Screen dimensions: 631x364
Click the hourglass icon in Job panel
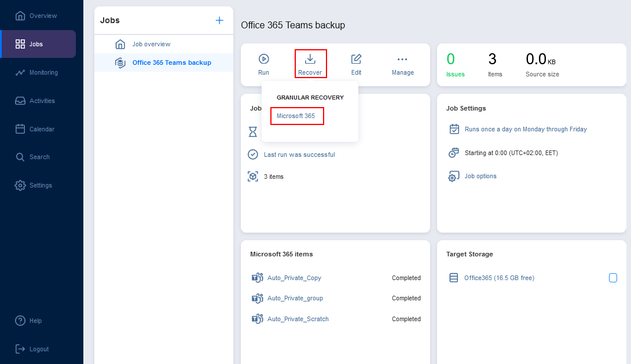tap(253, 131)
